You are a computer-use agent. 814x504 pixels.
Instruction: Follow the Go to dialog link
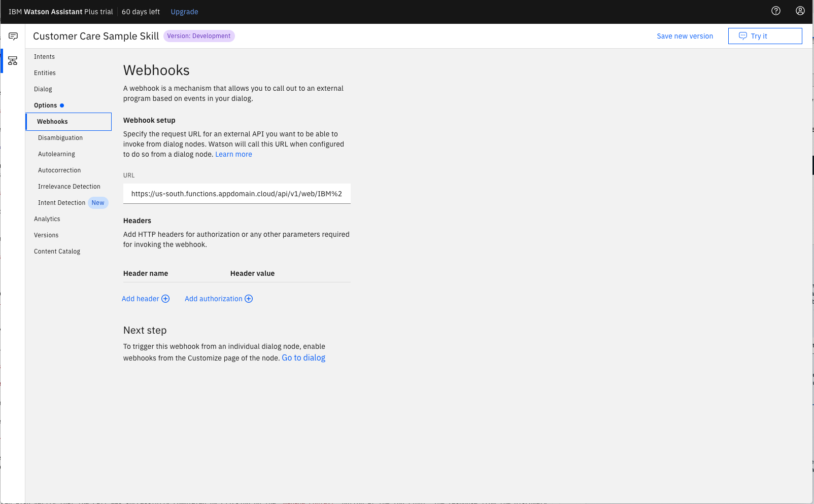click(303, 358)
